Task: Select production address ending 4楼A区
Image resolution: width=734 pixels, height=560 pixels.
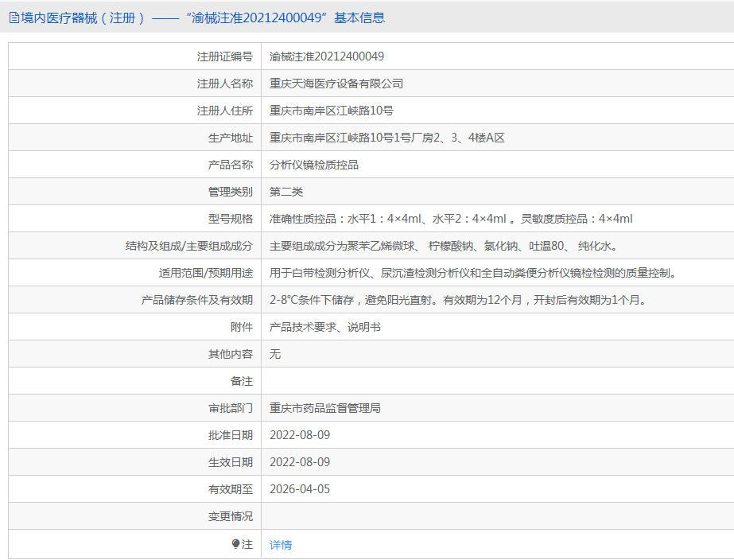Action: 387,138
